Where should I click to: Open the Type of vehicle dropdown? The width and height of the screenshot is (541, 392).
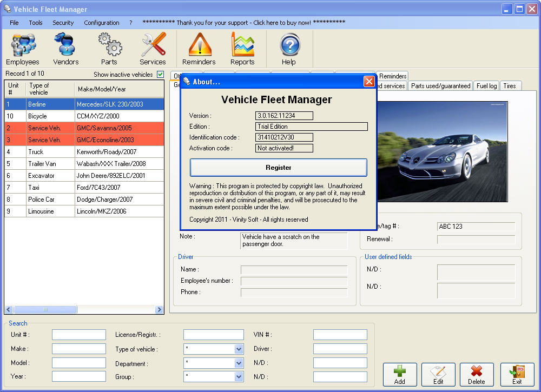click(x=238, y=349)
